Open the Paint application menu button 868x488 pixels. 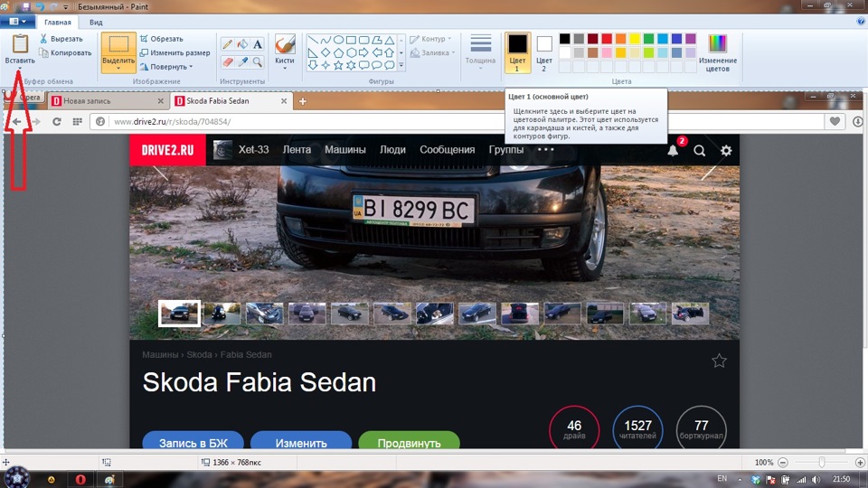(x=18, y=22)
